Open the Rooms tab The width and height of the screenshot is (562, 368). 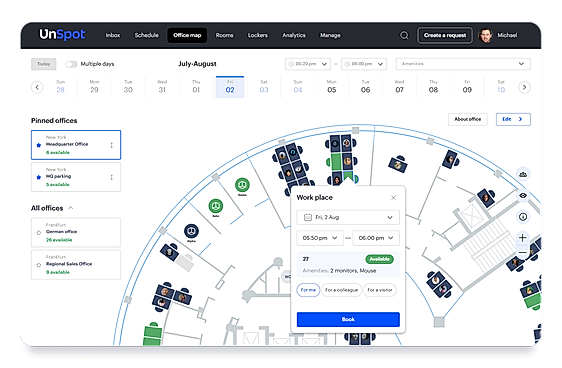tap(224, 35)
